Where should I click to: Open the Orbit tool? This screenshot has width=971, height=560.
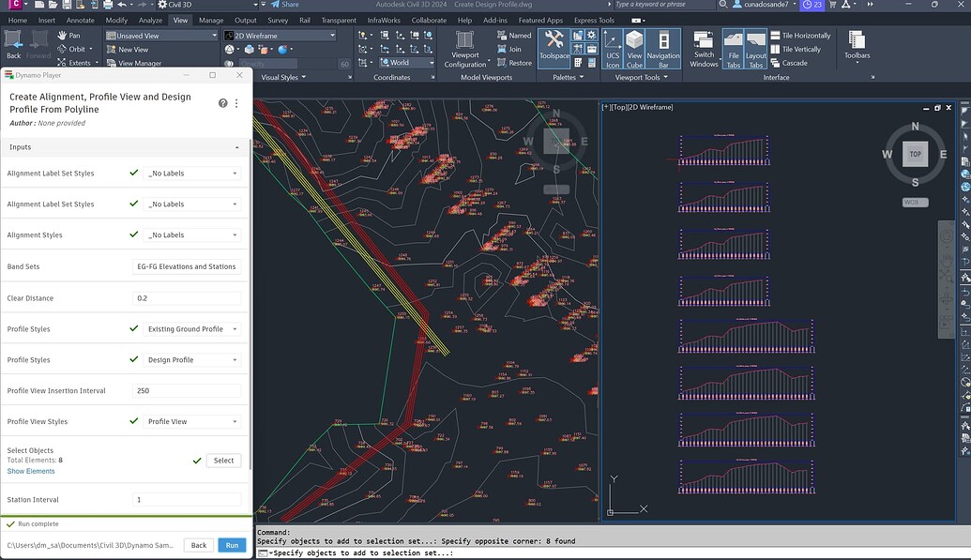point(74,49)
